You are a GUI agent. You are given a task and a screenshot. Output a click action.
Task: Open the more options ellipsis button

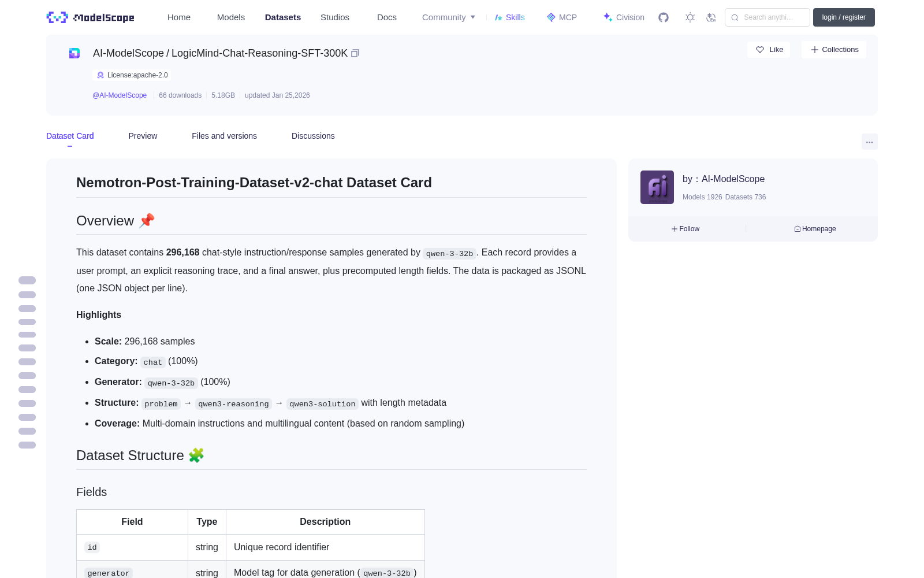[869, 142]
